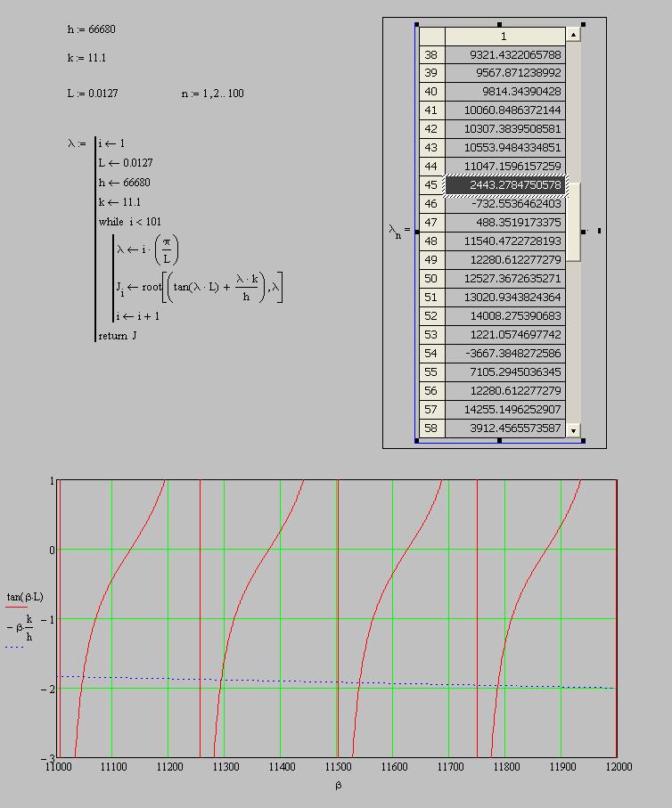Select cell value 7105.2945036345

pyautogui.click(x=505, y=371)
